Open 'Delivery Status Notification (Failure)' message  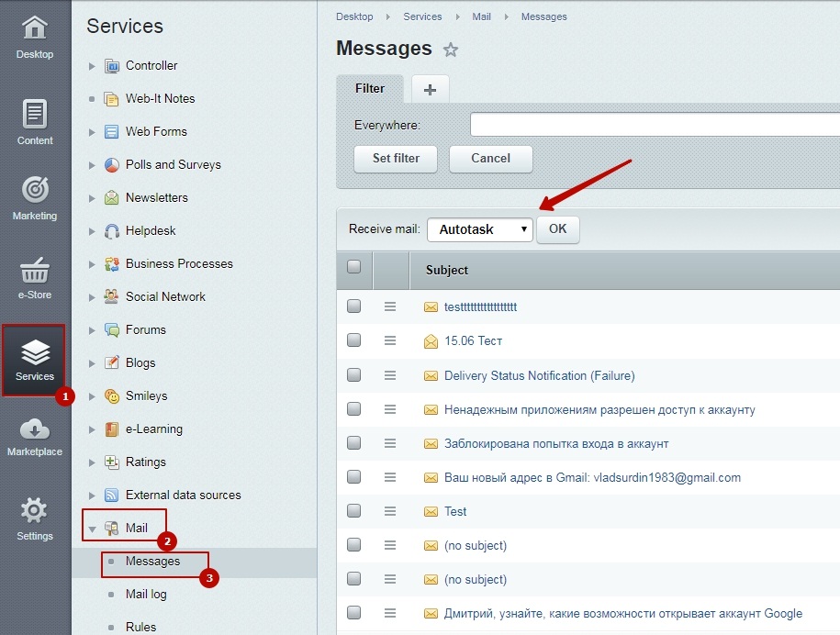click(x=540, y=376)
